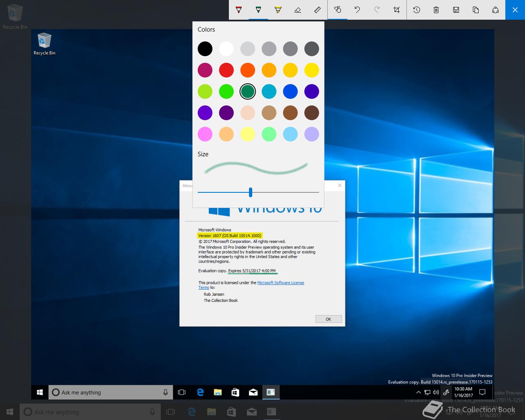Choose the royal blue swatch
The image size is (525, 420).
click(x=290, y=91)
